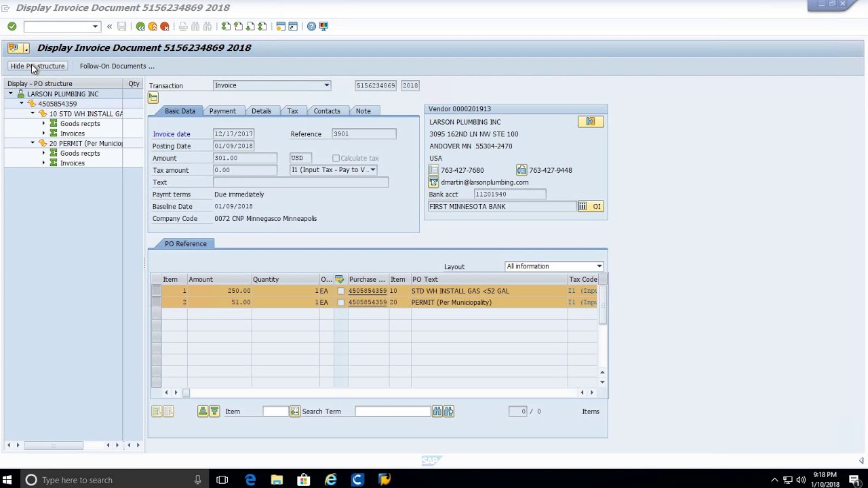Click the green icon below Transaction label
Screen dimensions: 868x488
[x=153, y=98]
